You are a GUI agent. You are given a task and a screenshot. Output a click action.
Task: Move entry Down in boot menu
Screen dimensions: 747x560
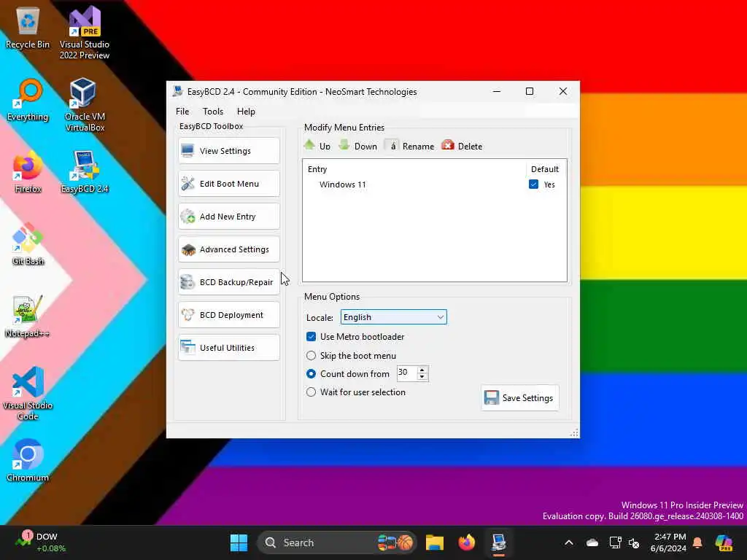pos(357,146)
